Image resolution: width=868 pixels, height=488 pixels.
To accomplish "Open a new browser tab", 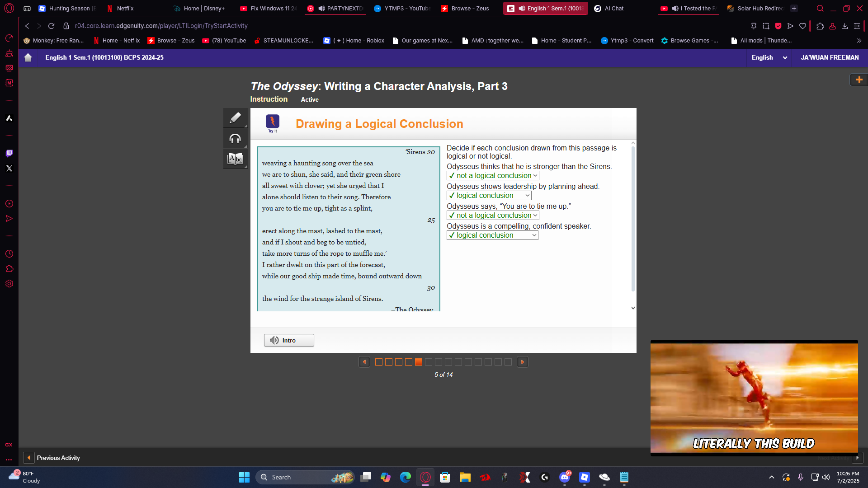I will point(794,9).
